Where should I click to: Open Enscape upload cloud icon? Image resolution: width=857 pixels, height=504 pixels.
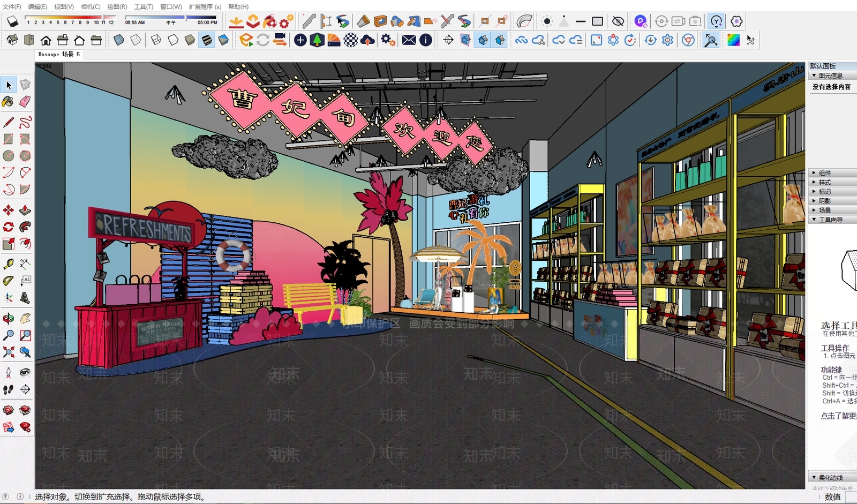point(367,40)
